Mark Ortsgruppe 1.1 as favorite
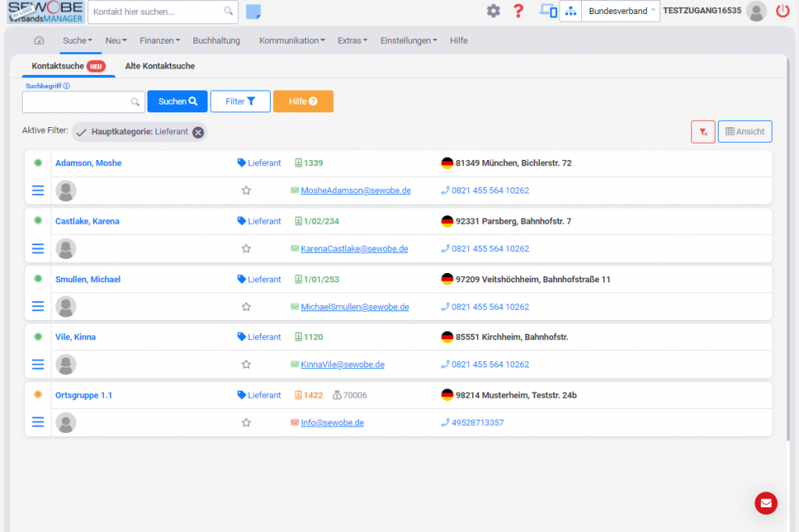 point(246,423)
